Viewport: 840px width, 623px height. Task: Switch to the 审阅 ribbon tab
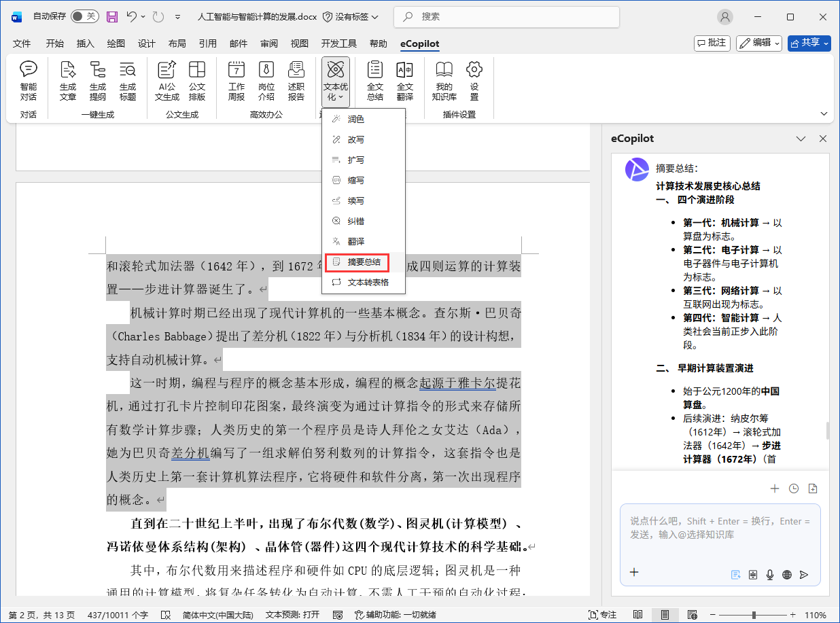pos(268,43)
